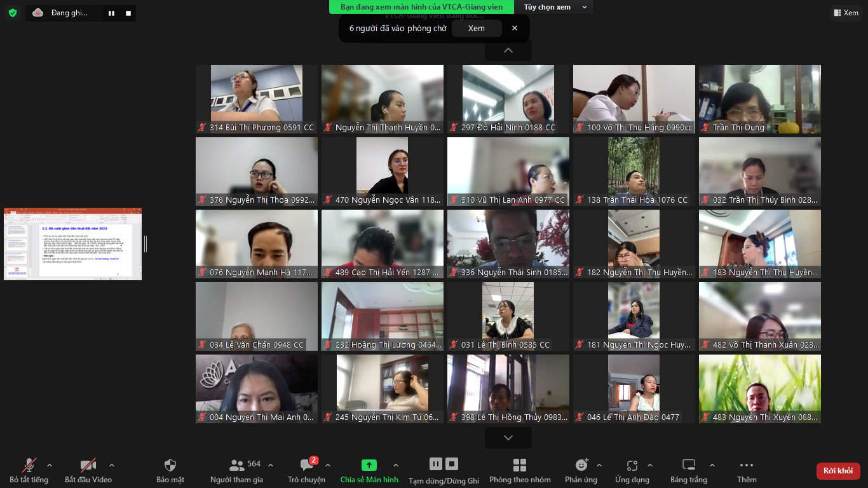Select video tile of 470 Nguyễn Ngọc Vân

[383, 172]
